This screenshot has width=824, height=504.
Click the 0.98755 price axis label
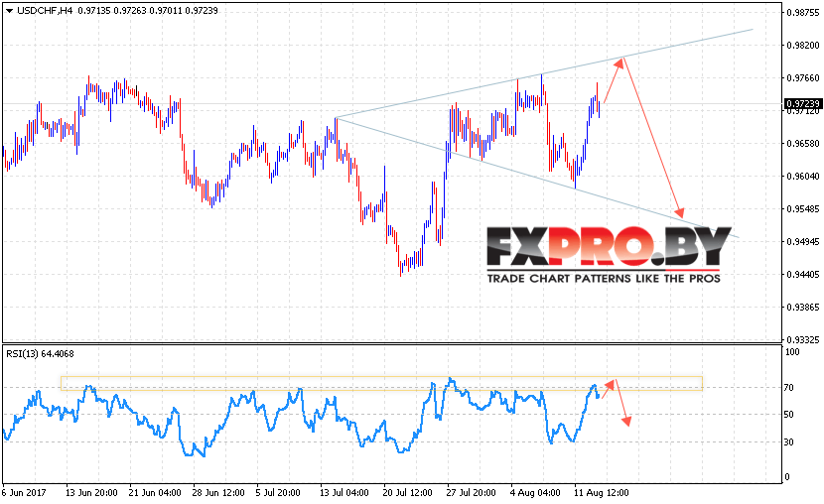tap(803, 13)
